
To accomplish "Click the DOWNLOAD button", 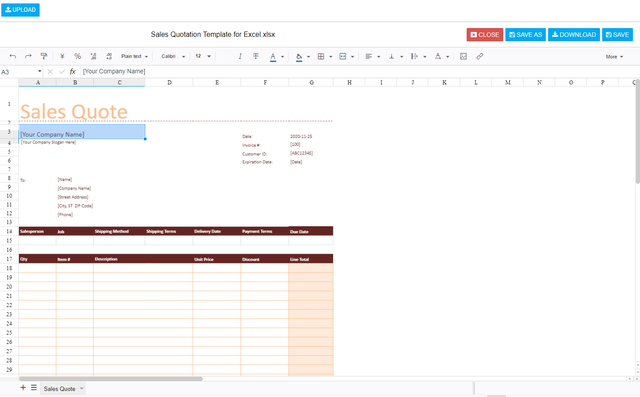I will [573, 35].
